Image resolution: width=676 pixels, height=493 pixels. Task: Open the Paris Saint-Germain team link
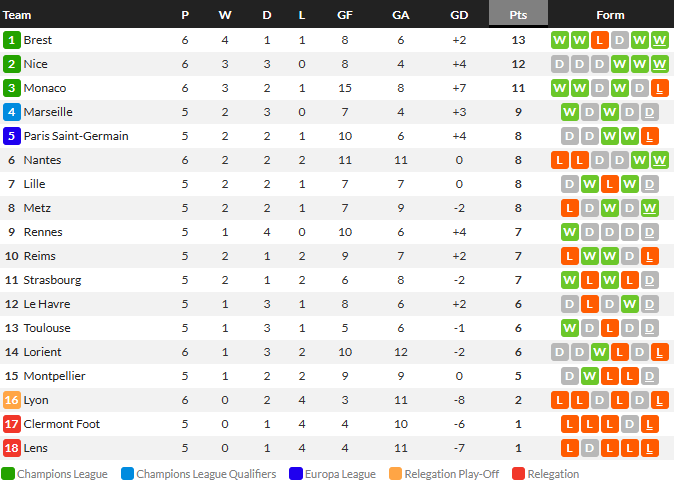click(x=76, y=136)
